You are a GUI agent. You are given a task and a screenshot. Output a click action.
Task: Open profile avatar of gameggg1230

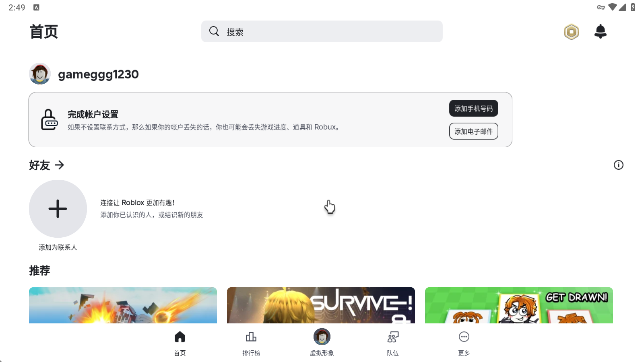click(39, 74)
